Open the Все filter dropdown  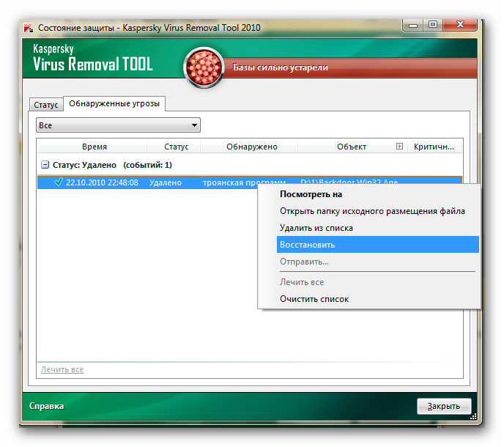tap(118, 125)
